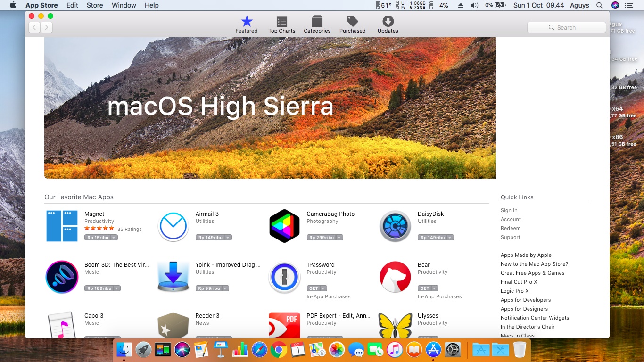Open the CameraBag Photo app icon
The image size is (644, 362).
click(284, 226)
